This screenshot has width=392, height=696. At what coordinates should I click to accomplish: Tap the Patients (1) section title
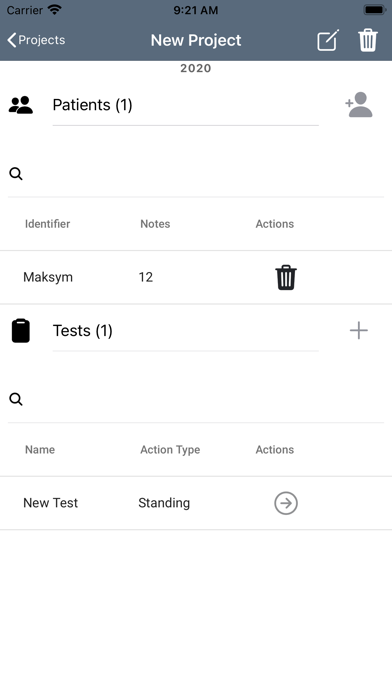coord(92,105)
